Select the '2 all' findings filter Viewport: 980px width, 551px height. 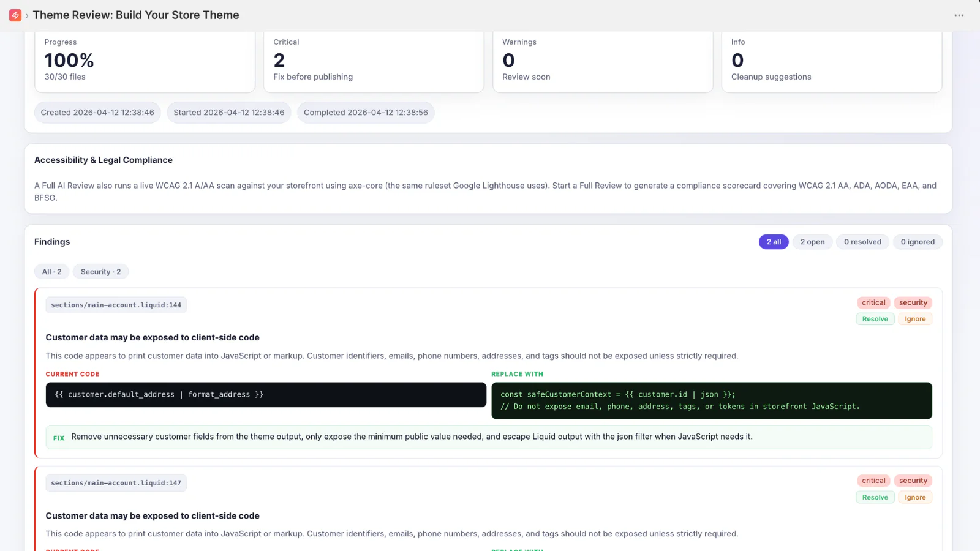pyautogui.click(x=774, y=242)
